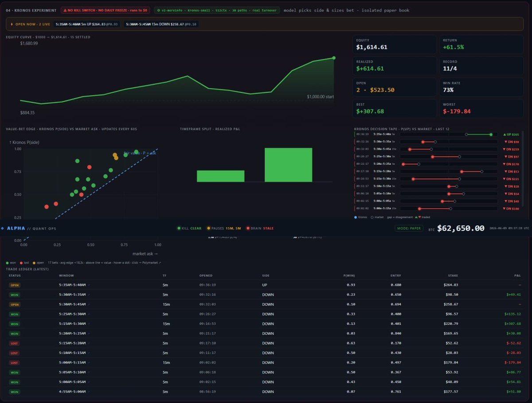Click the blue ALPHA diamond logo

[3, 228]
